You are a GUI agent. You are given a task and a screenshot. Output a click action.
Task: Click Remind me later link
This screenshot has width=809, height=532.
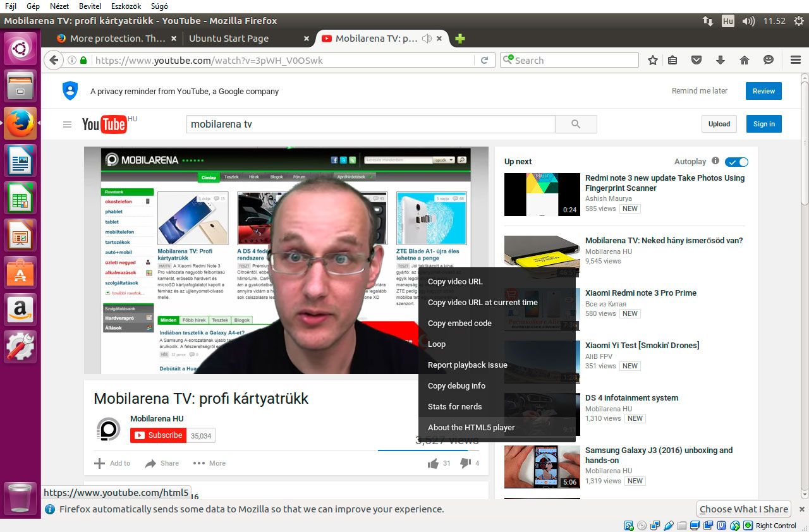coord(700,91)
